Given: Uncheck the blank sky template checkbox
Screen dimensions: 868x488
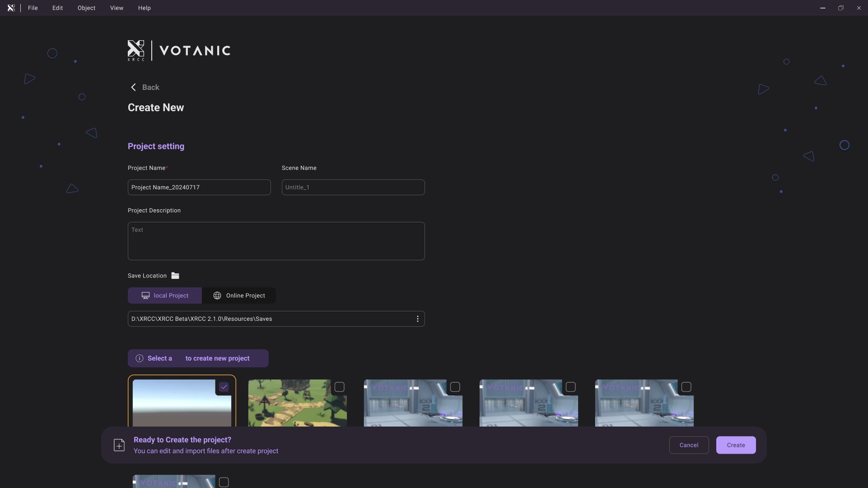Looking at the screenshot, I should [224, 387].
